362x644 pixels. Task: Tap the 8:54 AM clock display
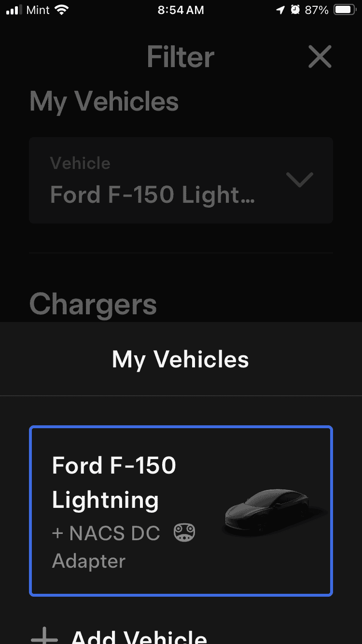pyautogui.click(x=181, y=9)
